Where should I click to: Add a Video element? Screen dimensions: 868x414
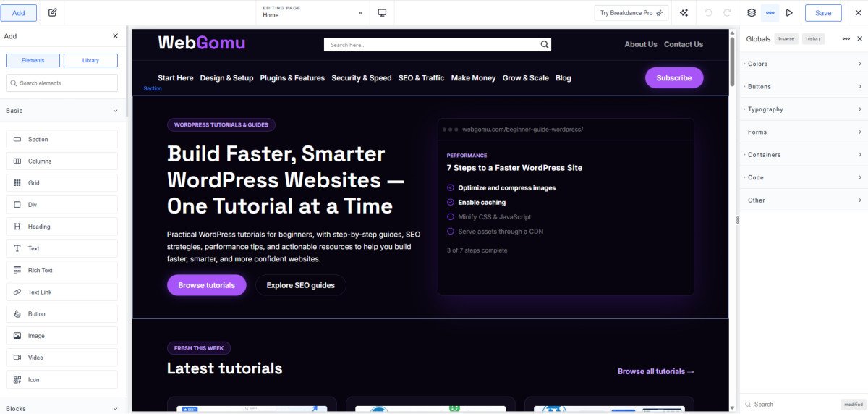coord(61,358)
